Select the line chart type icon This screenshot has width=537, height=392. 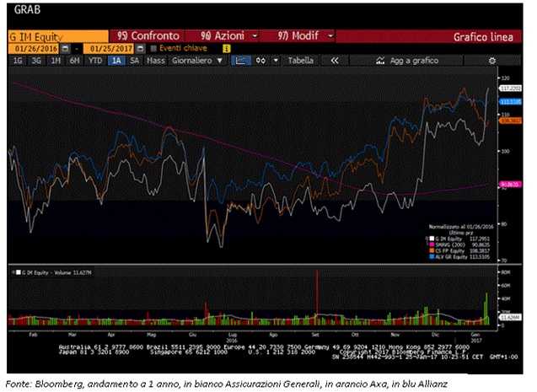(241, 61)
